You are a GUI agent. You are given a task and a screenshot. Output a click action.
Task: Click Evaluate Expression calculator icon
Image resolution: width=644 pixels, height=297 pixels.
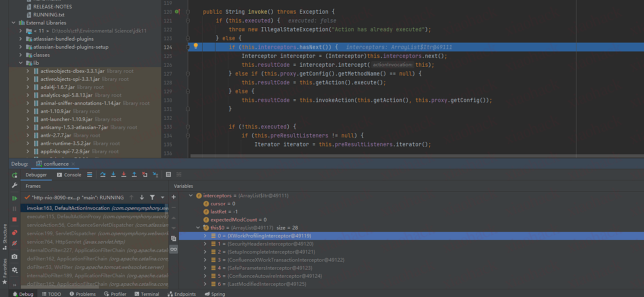coord(168,174)
